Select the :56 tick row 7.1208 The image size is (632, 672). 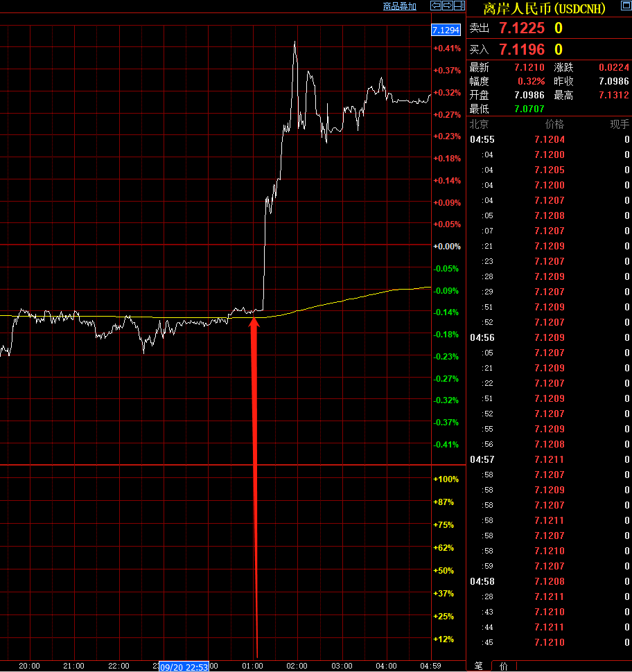[550, 445]
